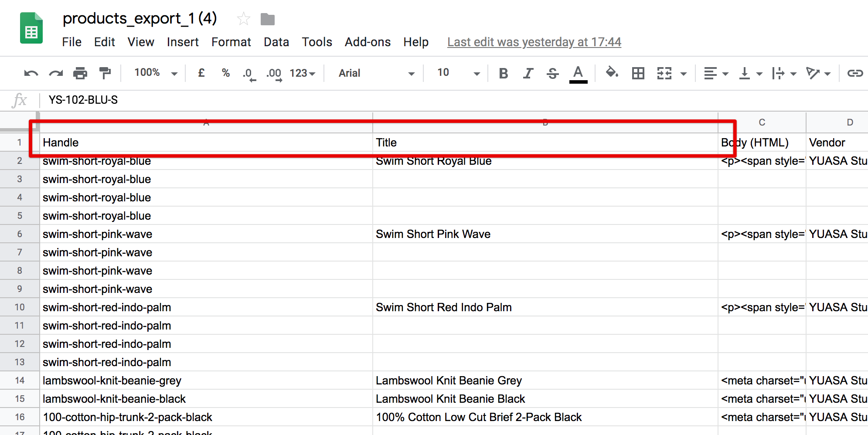Toggle bold text formatting

(503, 73)
